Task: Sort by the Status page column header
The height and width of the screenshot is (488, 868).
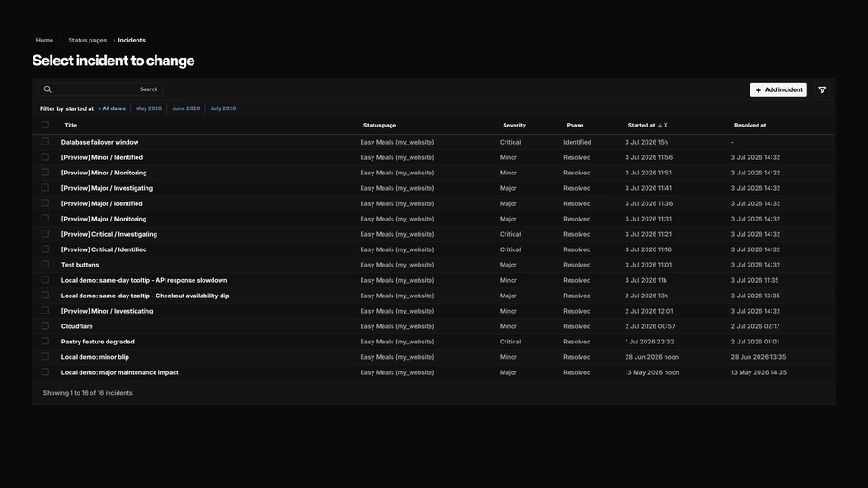Action: (380, 126)
